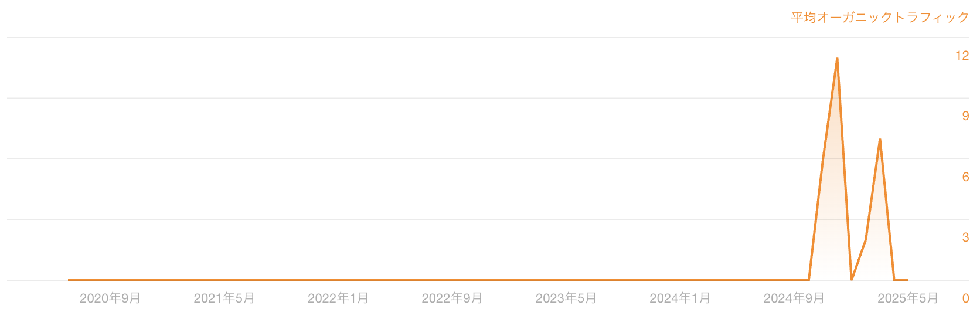The image size is (980, 319).
Task: Click the small bend before the second peak
Action: click(866, 240)
